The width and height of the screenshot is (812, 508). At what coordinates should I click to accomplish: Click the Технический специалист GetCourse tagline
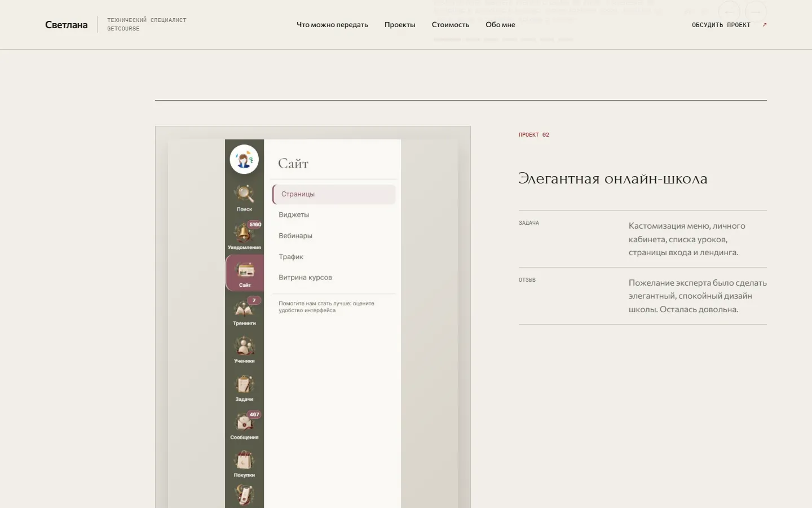tap(147, 24)
